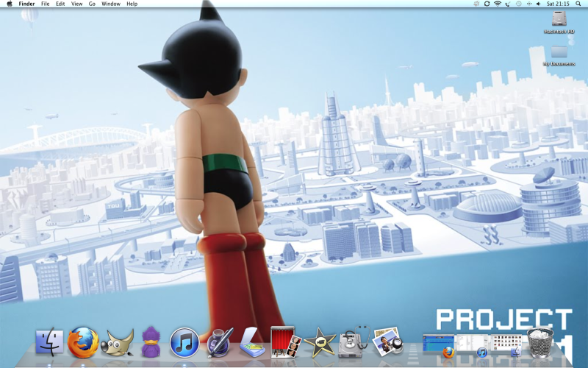Open the Finder application menu
This screenshot has width=588, height=368.
pyautogui.click(x=26, y=4)
